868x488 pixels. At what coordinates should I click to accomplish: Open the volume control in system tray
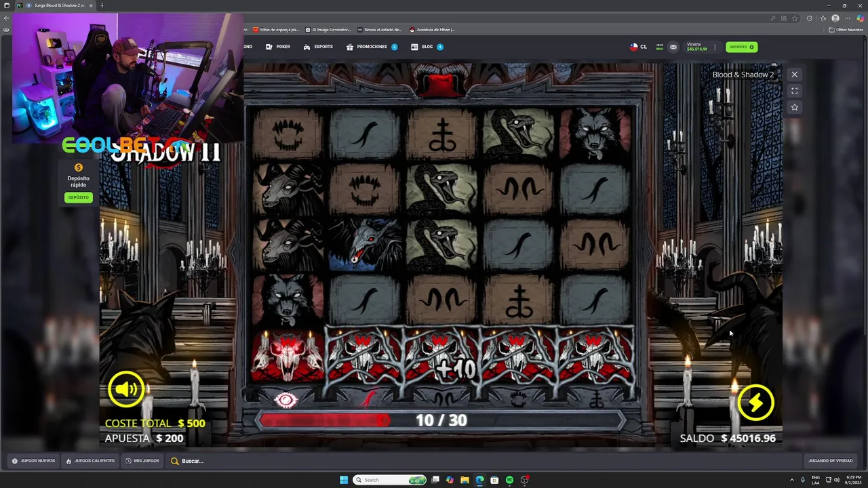pyautogui.click(x=836, y=480)
